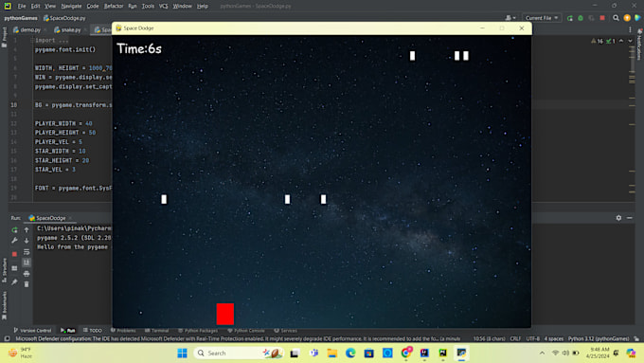The image size is (644, 363).
Task: Click the pythonGames breadcrumb
Action: click(21, 18)
